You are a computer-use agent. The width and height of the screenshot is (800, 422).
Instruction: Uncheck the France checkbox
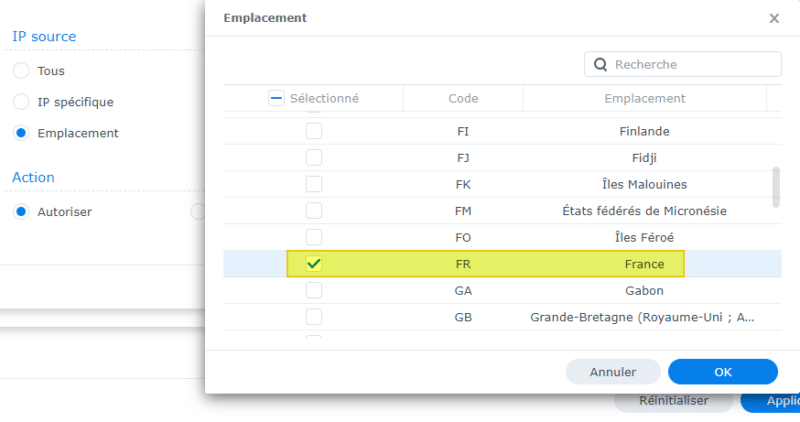314,264
